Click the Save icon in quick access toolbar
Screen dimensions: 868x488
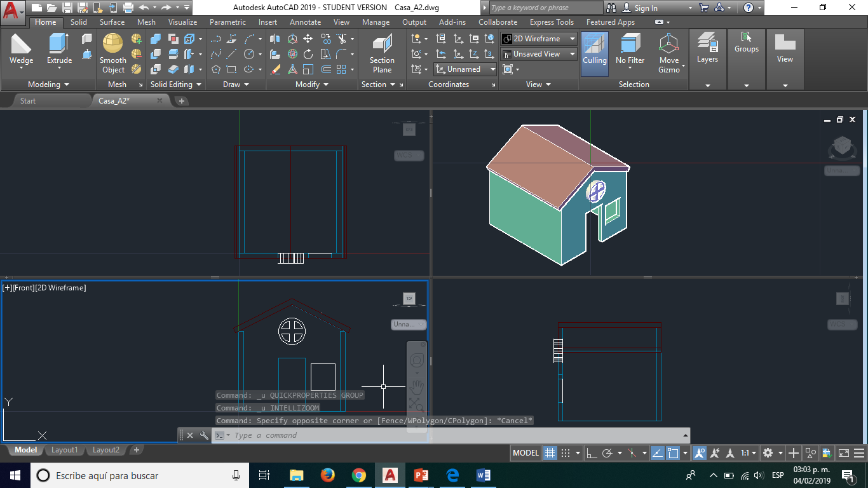pyautogui.click(x=67, y=8)
